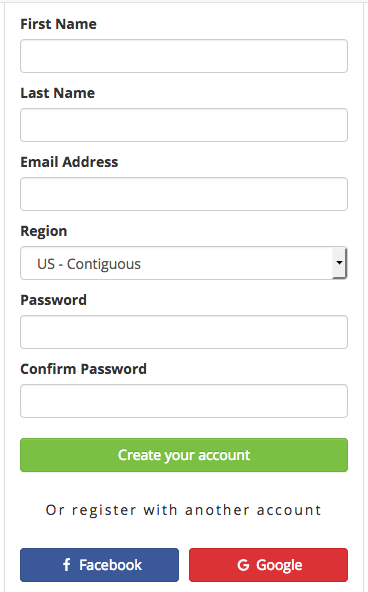368x592 pixels.
Task: Click into the Password field
Action: click(184, 332)
